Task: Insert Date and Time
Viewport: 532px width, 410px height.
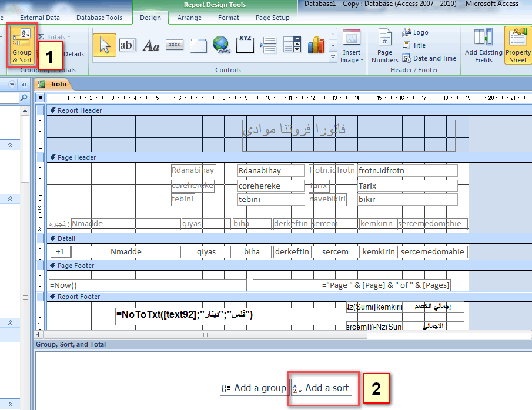Action: click(429, 58)
